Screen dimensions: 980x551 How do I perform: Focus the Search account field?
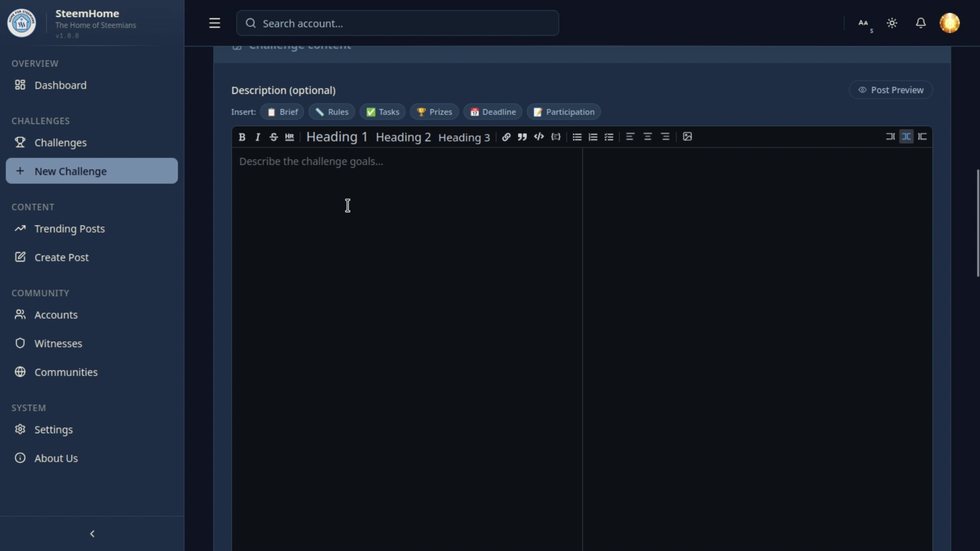pos(397,23)
